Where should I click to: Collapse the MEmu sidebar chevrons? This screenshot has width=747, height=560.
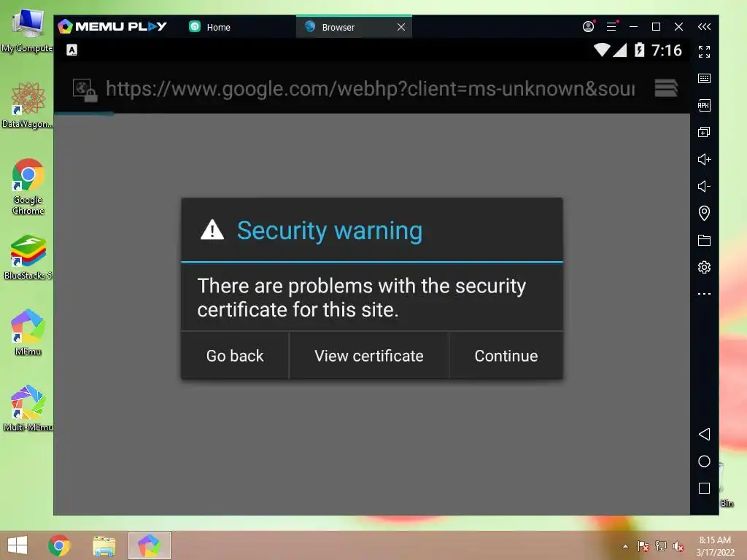[704, 27]
